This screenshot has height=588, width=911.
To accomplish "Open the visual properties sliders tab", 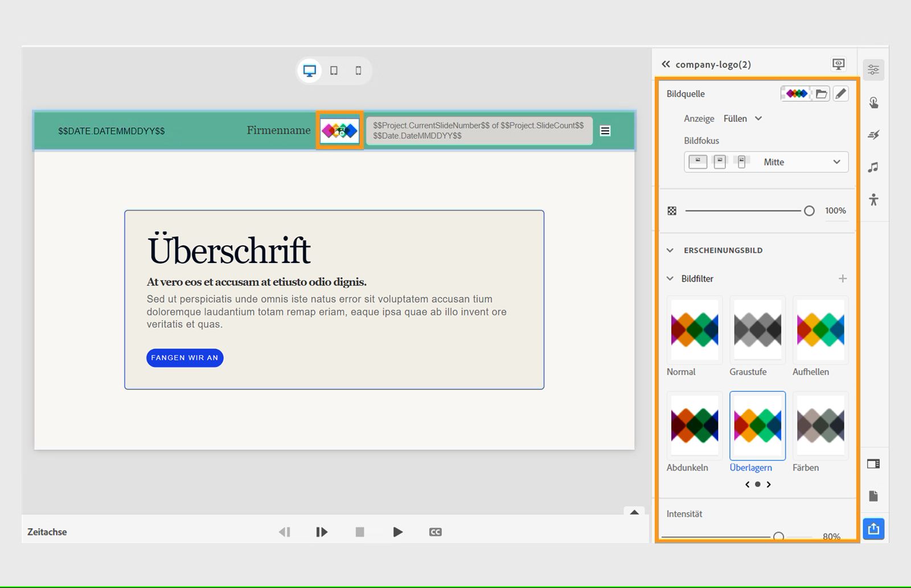I will [x=873, y=70].
